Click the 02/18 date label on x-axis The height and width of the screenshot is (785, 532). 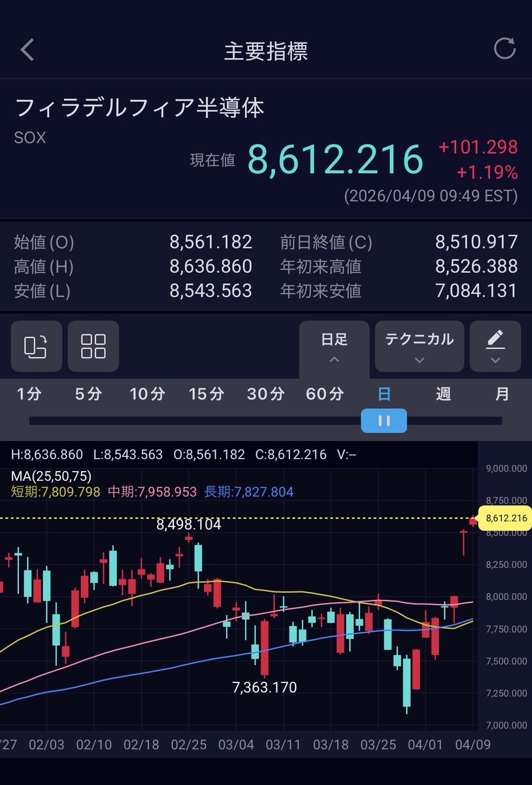pos(140,744)
